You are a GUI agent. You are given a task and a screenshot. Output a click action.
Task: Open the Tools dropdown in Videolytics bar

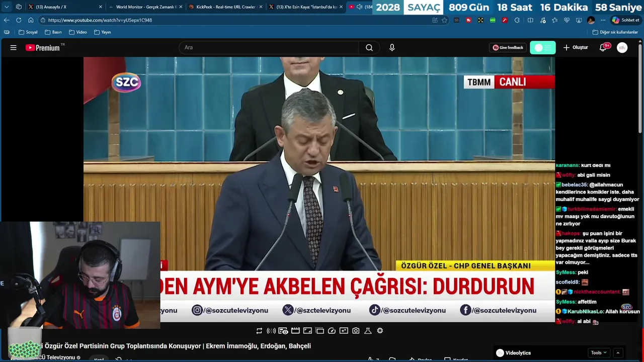pyautogui.click(x=599, y=353)
